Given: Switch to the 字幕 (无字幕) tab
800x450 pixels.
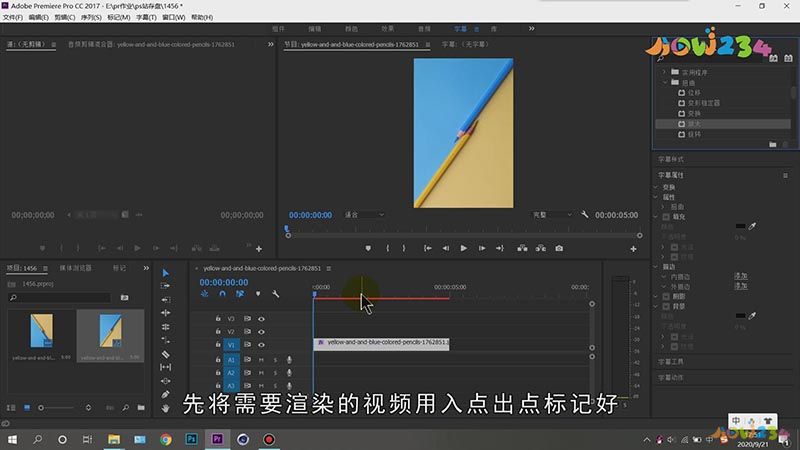Looking at the screenshot, I should pos(465,44).
